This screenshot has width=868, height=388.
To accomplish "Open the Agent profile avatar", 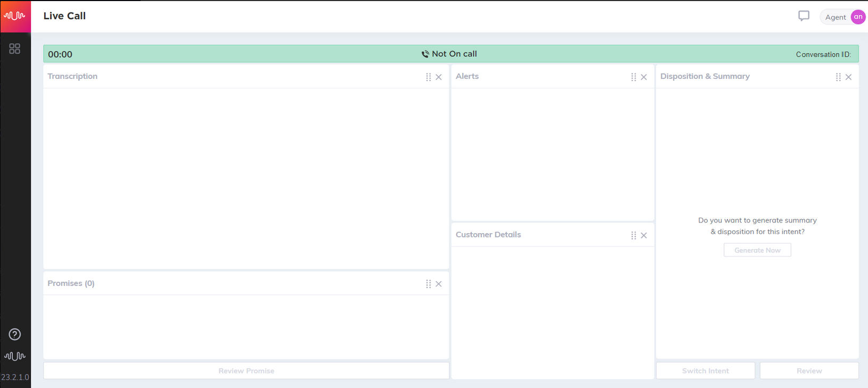I will [858, 16].
